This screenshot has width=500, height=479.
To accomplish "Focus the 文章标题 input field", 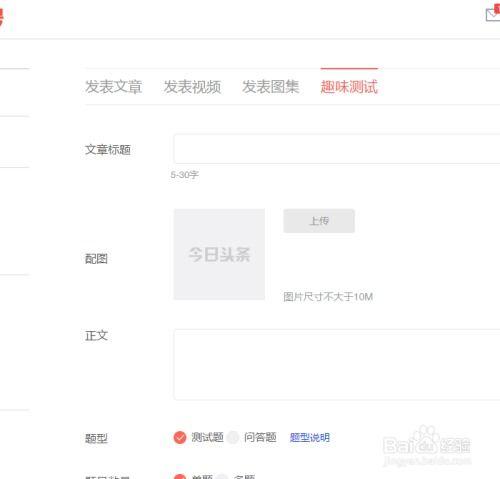I will (x=337, y=149).
